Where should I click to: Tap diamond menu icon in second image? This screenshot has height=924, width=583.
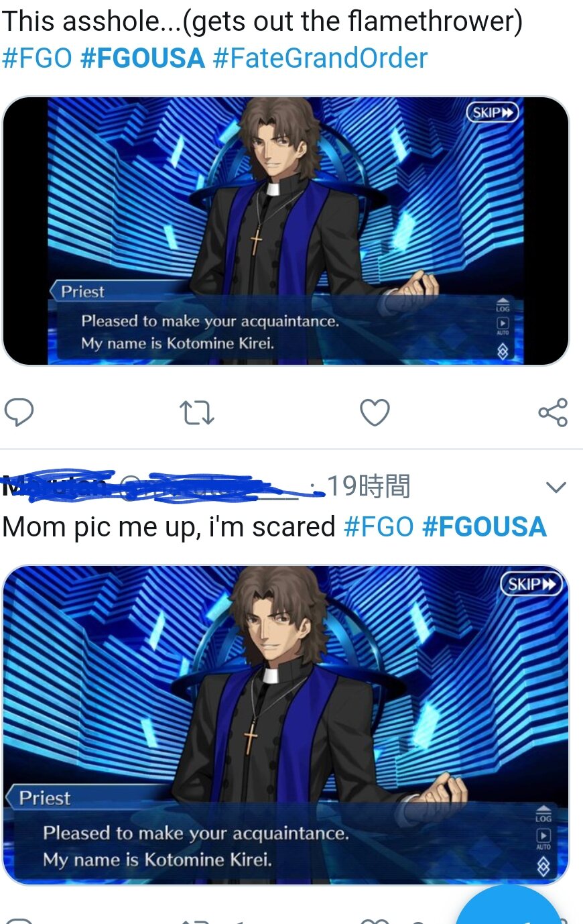point(543,866)
